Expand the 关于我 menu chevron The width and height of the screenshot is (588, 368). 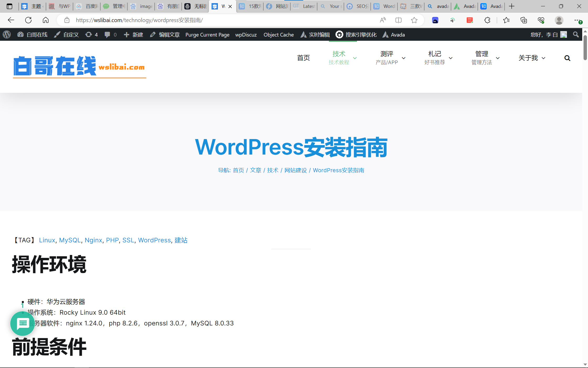[x=544, y=58]
